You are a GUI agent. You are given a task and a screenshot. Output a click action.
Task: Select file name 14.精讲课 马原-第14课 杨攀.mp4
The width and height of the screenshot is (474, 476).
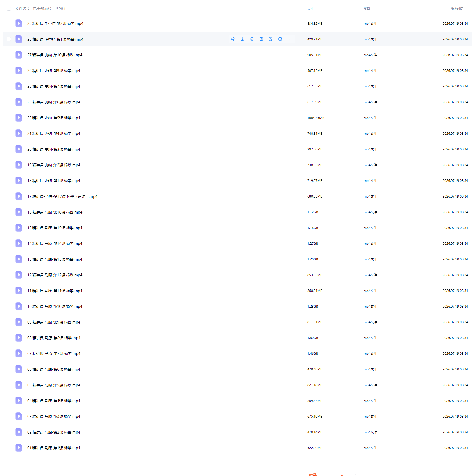click(55, 244)
